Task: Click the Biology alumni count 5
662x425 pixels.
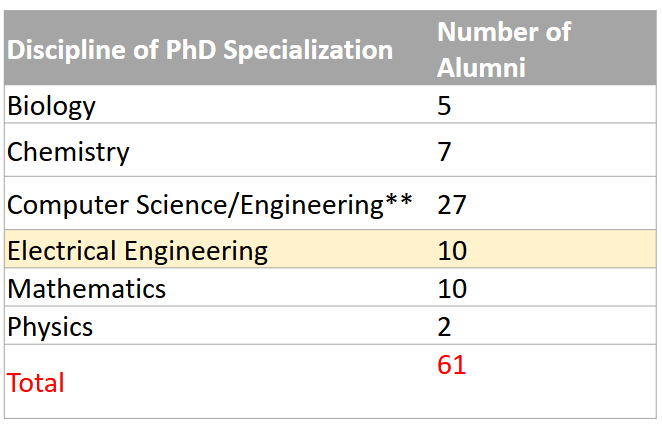Action: (444, 106)
